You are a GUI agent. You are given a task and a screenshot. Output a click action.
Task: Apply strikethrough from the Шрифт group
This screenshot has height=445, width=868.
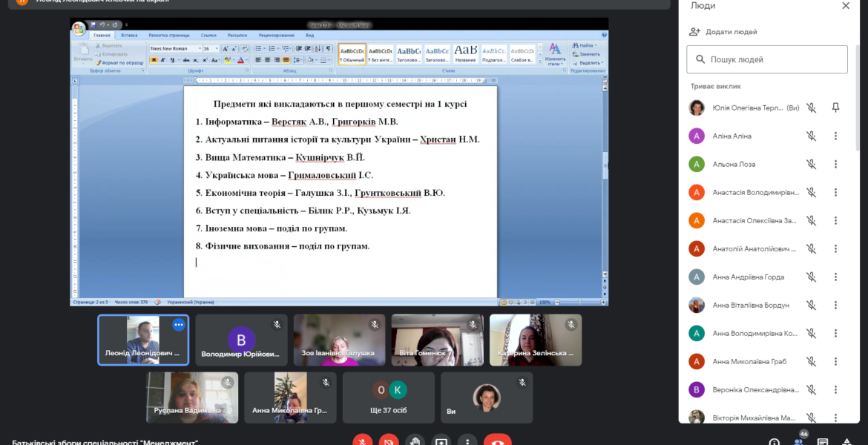pyautogui.click(x=186, y=60)
